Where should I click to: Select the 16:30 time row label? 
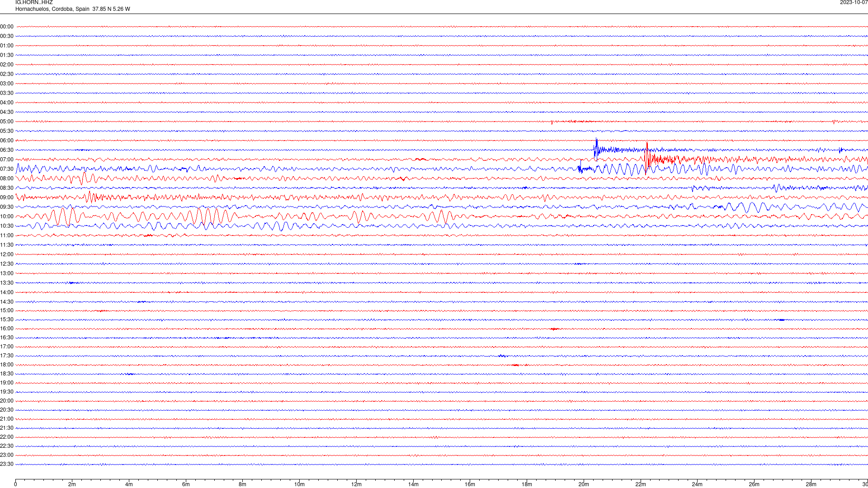tap(7, 338)
